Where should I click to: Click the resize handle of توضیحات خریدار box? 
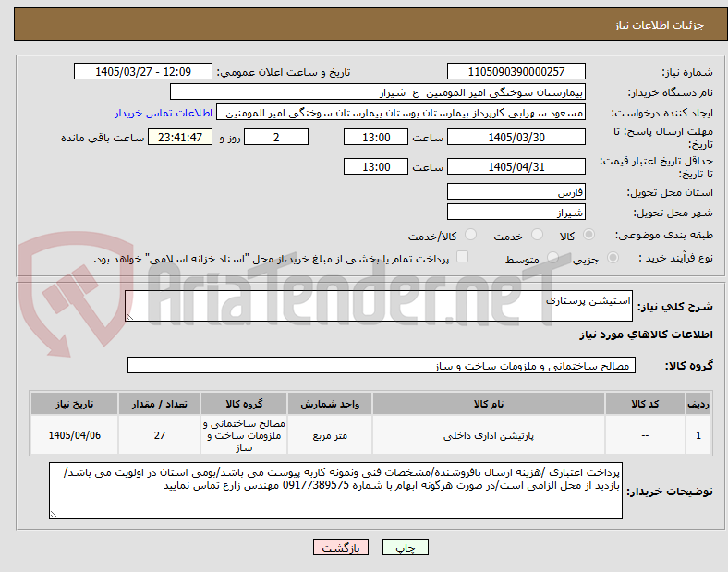click(x=54, y=514)
